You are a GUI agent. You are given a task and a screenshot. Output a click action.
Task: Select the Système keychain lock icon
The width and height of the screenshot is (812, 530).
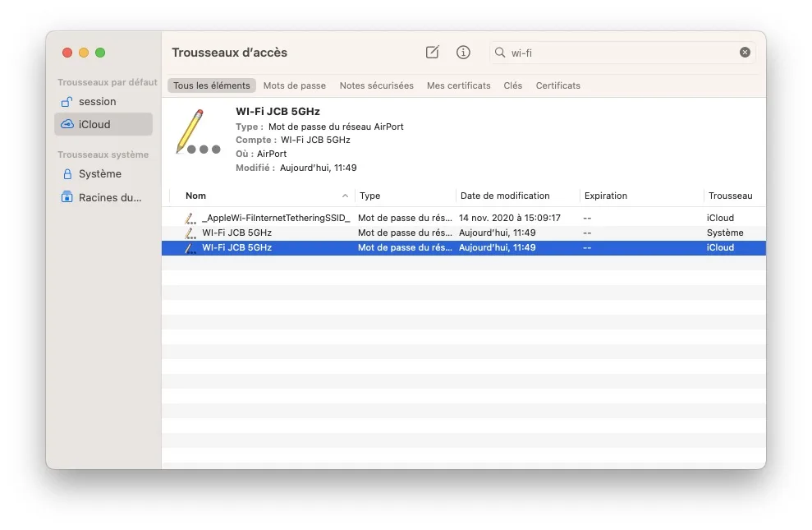[67, 174]
